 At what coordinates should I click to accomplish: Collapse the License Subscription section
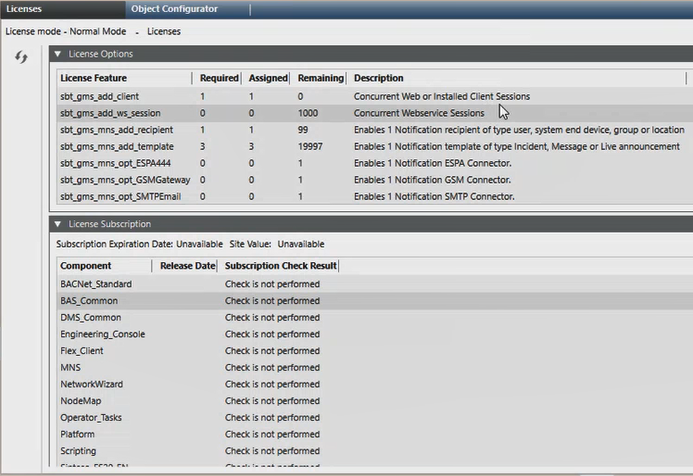coord(58,224)
